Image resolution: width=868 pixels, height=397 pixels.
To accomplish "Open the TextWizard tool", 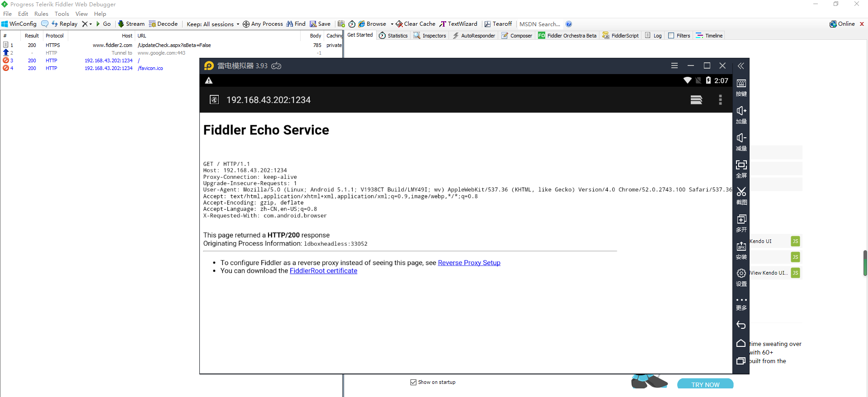I will [x=458, y=24].
